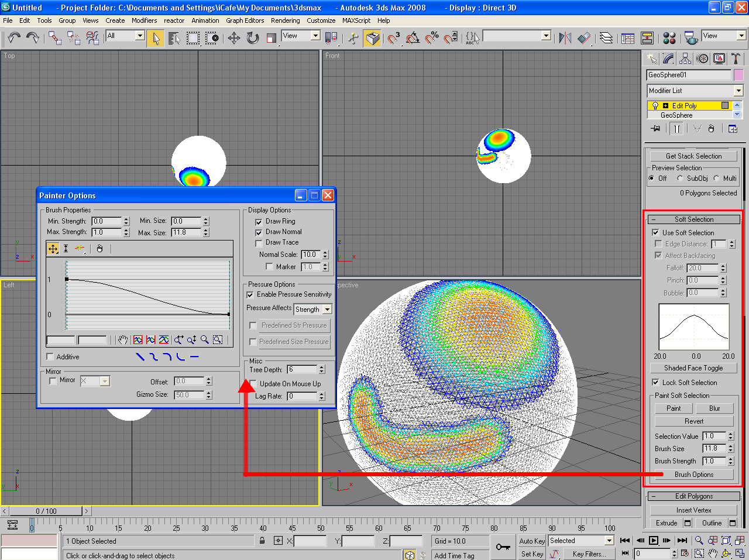Enable Update On Mouse Up

click(253, 384)
